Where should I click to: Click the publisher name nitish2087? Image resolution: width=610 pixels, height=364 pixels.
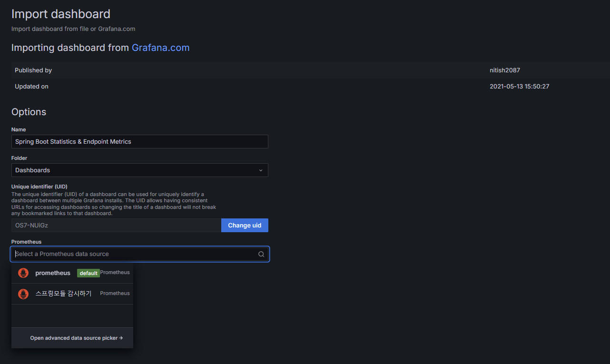[505, 70]
